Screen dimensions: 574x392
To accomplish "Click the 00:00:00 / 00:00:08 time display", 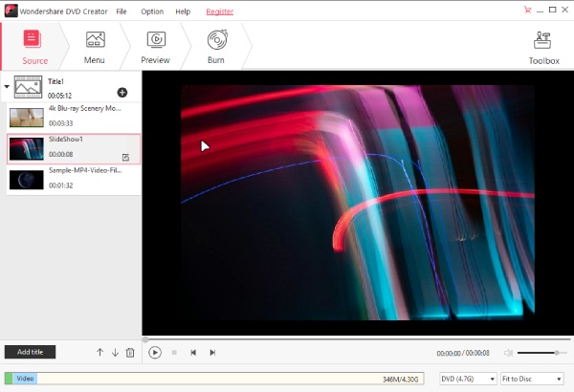I will point(463,353).
